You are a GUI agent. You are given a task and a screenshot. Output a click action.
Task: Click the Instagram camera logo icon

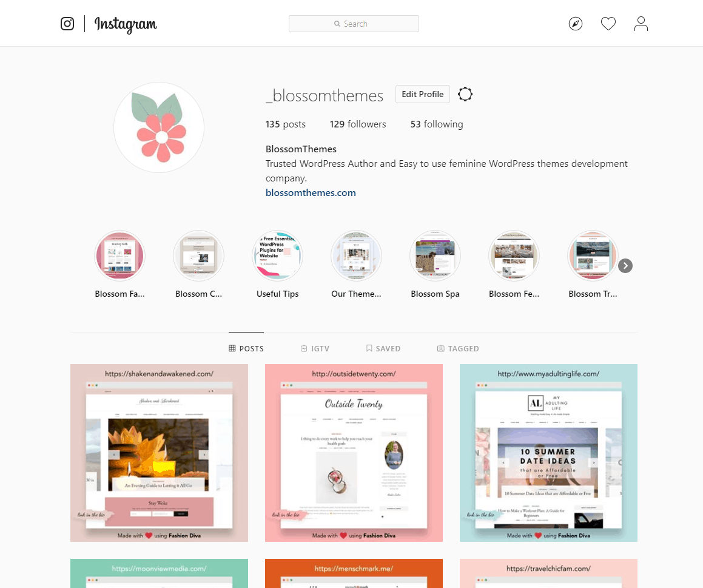pyautogui.click(x=67, y=23)
